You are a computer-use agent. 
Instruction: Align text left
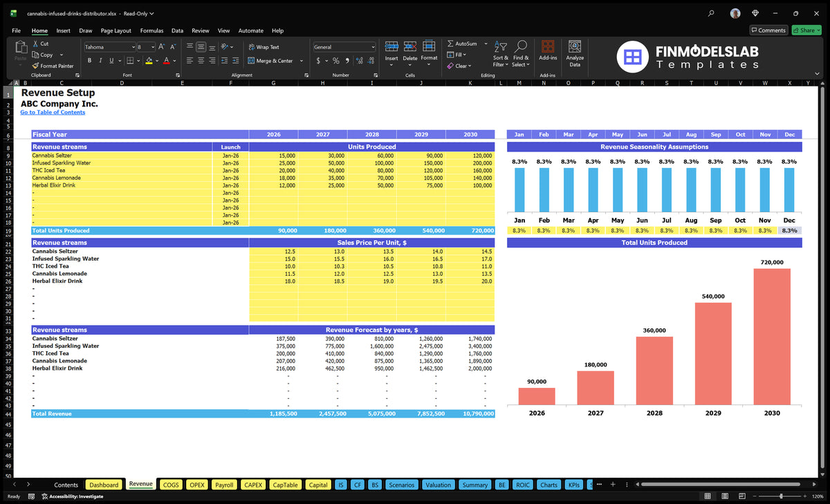click(x=190, y=61)
